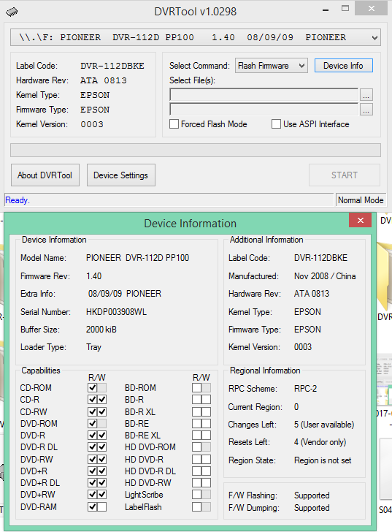Close the DVRTool main window
The width and height of the screenshot is (392, 532).
pyautogui.click(x=372, y=9)
